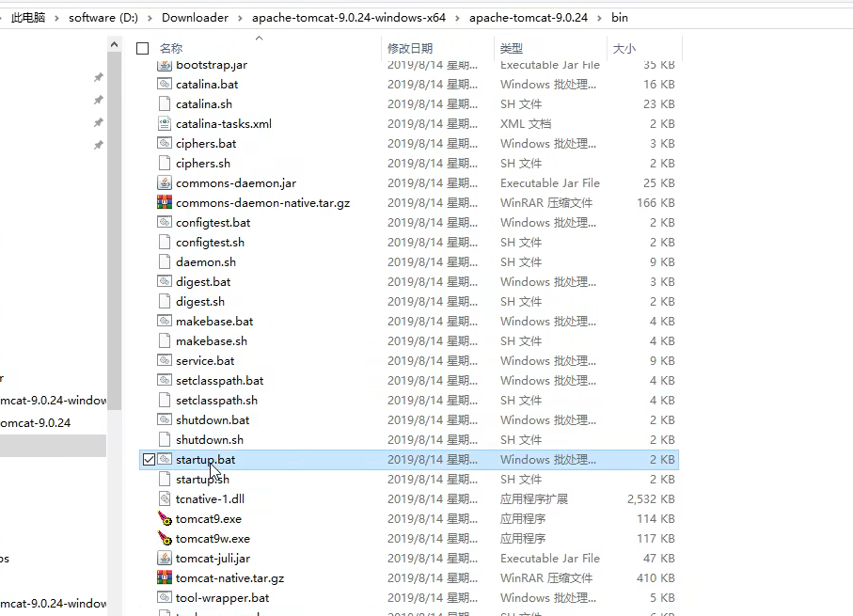Click the first pin icon in navigation pane
The width and height of the screenshot is (853, 616).
[99, 77]
